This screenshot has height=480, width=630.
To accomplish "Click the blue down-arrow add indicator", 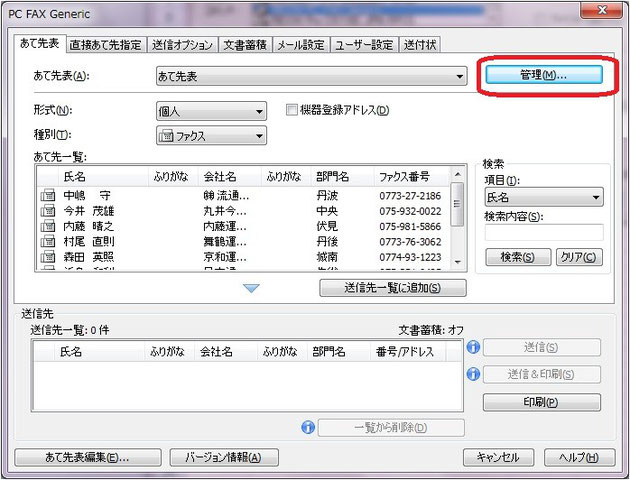I will 252,288.
